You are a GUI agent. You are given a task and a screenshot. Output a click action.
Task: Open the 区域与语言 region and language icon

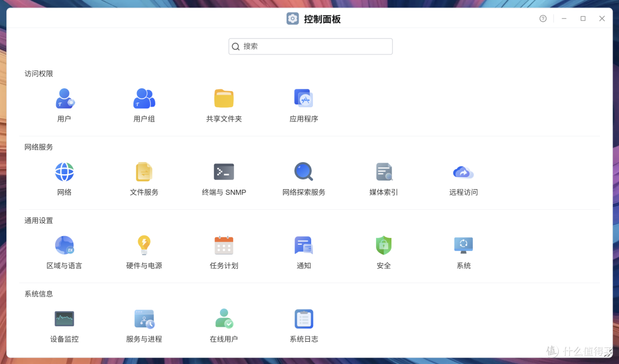[64, 245]
